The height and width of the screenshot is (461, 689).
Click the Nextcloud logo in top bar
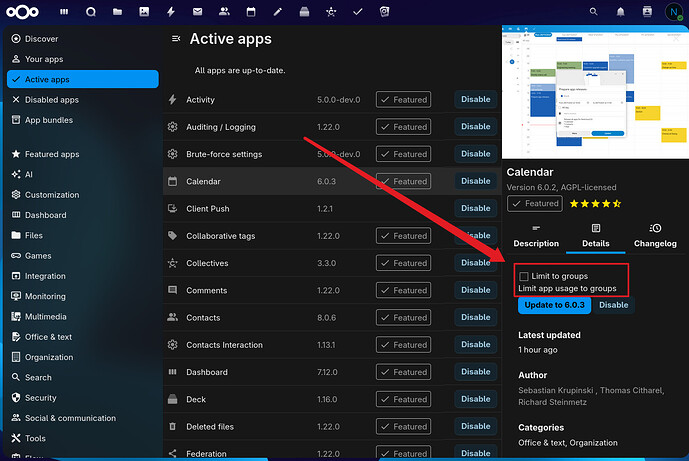[x=23, y=12]
